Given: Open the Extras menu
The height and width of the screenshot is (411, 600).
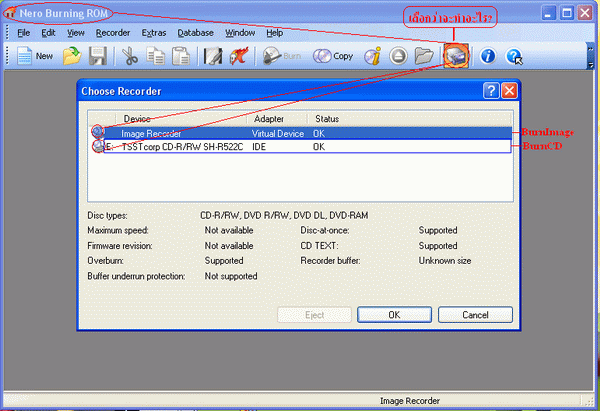Looking at the screenshot, I should 154,33.
